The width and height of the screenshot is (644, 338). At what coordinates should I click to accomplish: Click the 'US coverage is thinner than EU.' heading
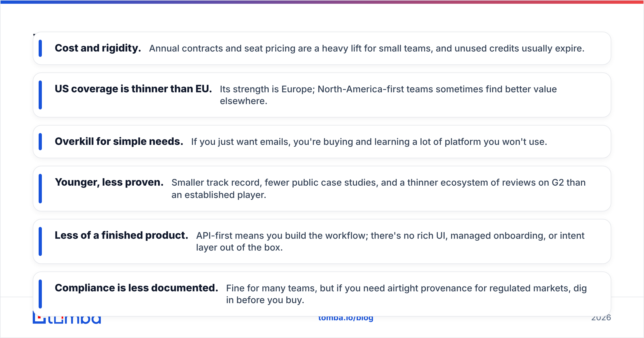pyautogui.click(x=133, y=89)
